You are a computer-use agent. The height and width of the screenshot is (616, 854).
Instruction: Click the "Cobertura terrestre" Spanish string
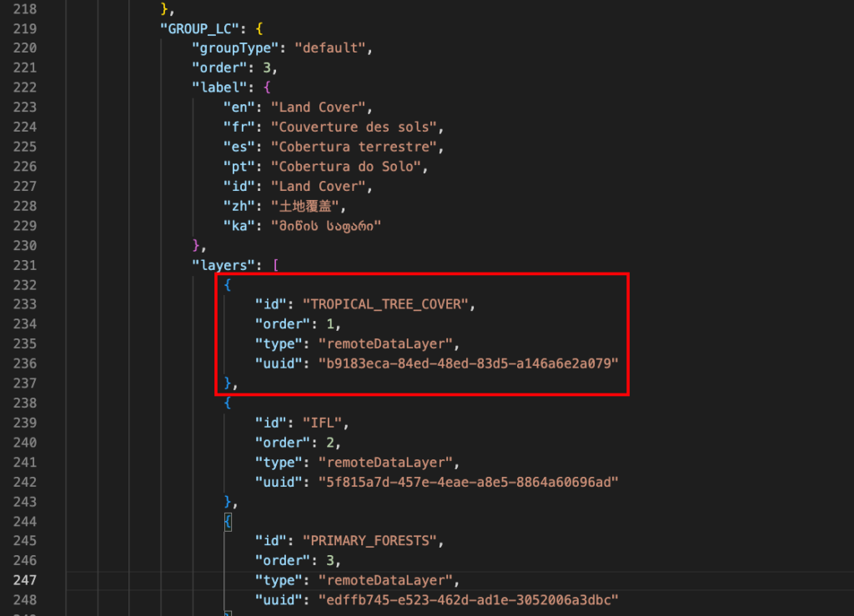(356, 147)
